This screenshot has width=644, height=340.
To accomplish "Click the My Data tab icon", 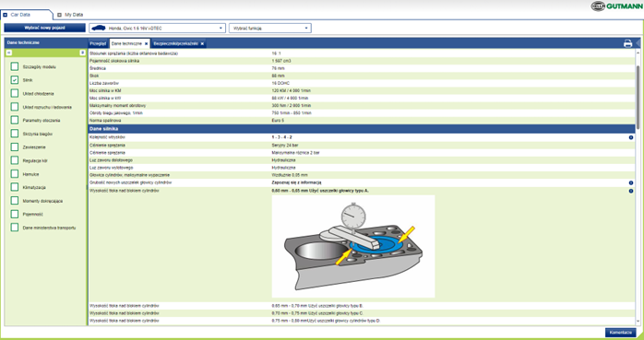I will click(x=60, y=15).
